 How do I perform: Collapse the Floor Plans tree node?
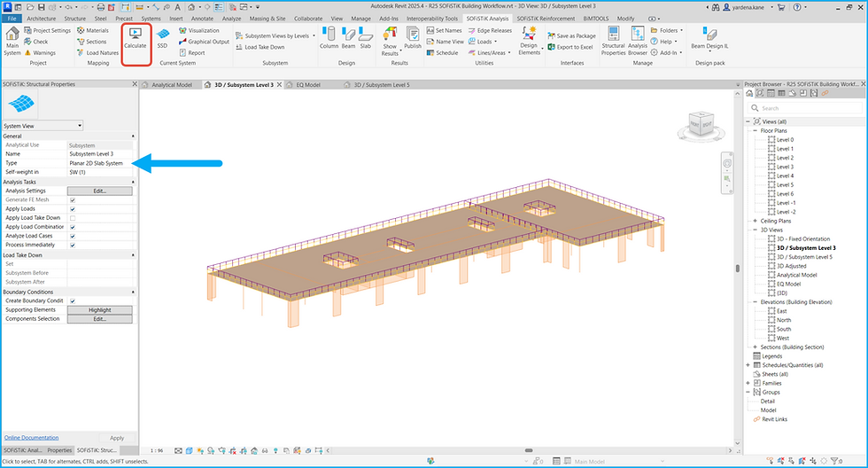tap(755, 130)
